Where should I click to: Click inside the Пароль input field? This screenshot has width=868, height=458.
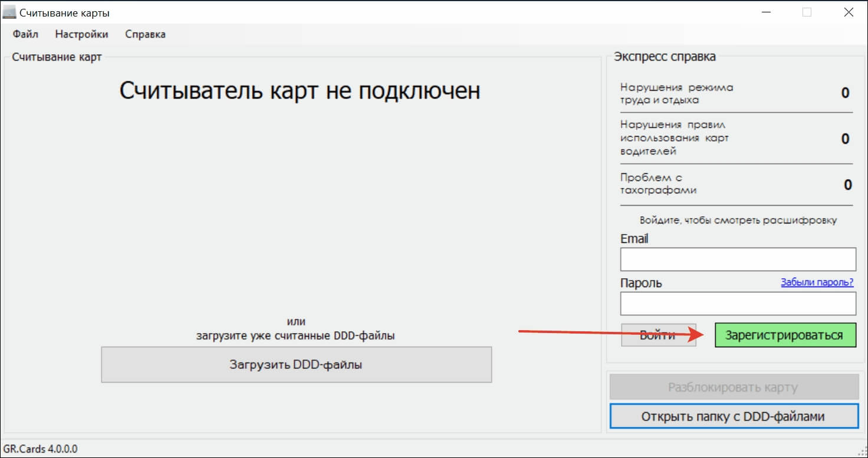738,303
